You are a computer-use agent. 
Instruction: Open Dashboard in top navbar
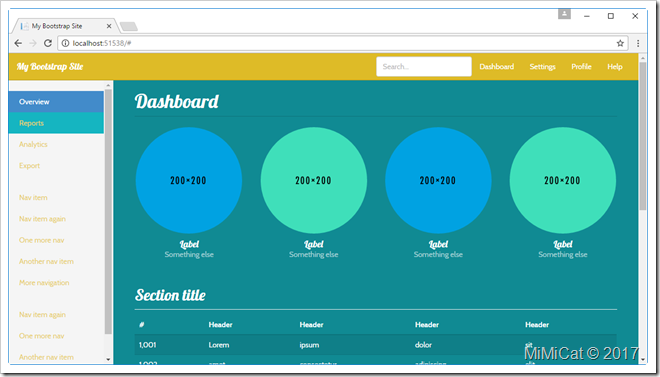click(x=496, y=66)
